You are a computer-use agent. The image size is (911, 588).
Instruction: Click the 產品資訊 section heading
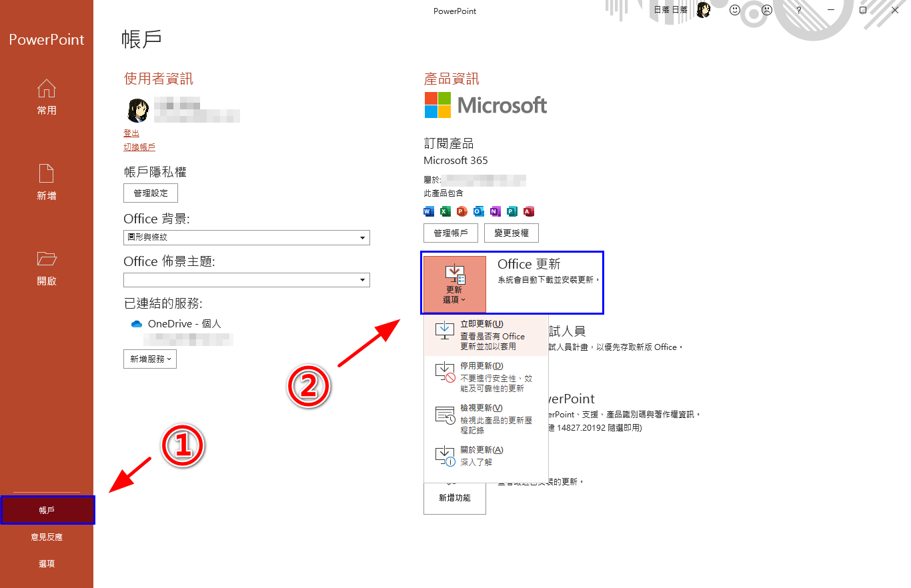[x=451, y=79]
